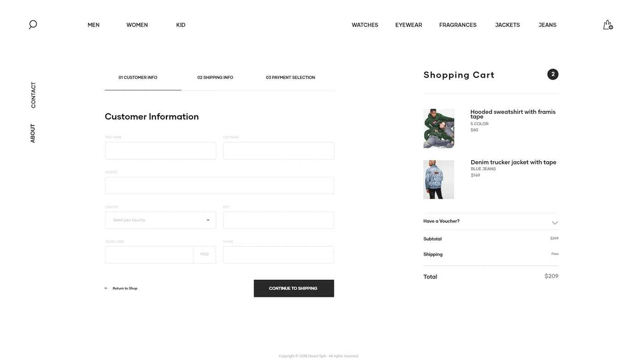Open the vertical About link

pyautogui.click(x=33, y=133)
